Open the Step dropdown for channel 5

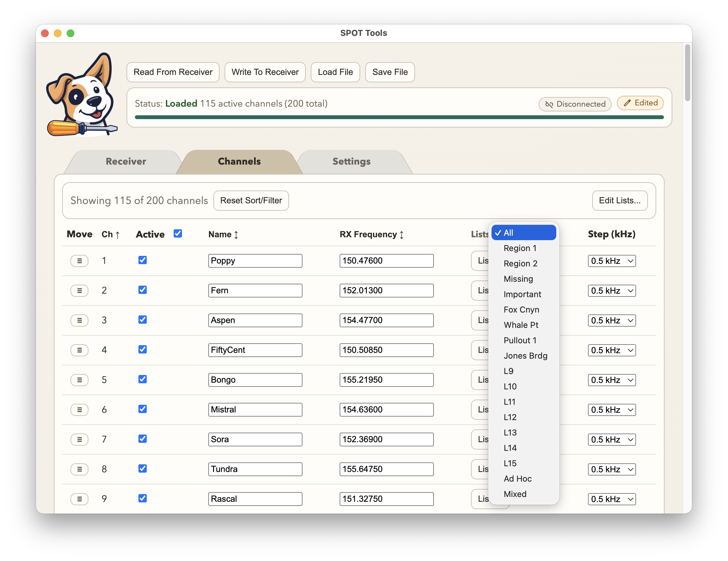tap(611, 380)
